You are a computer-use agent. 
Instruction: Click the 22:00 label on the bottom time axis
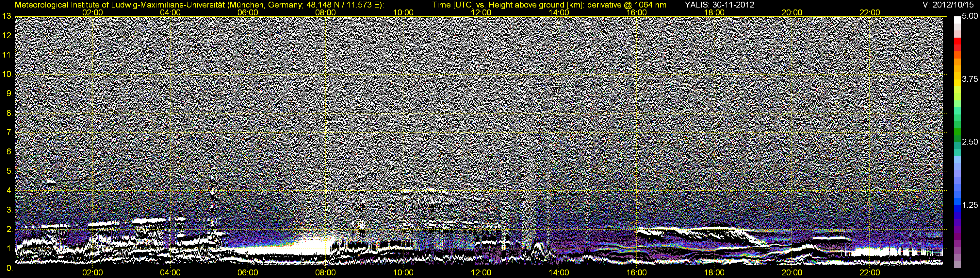point(870,273)
